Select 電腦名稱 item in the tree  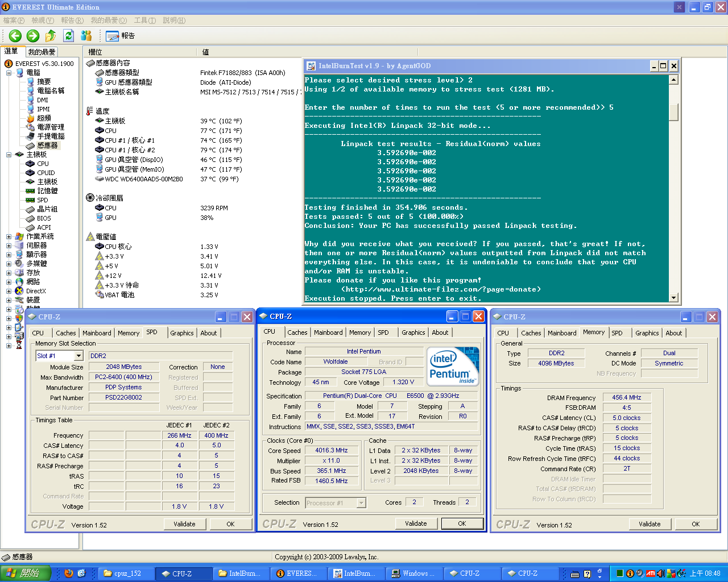51,91
